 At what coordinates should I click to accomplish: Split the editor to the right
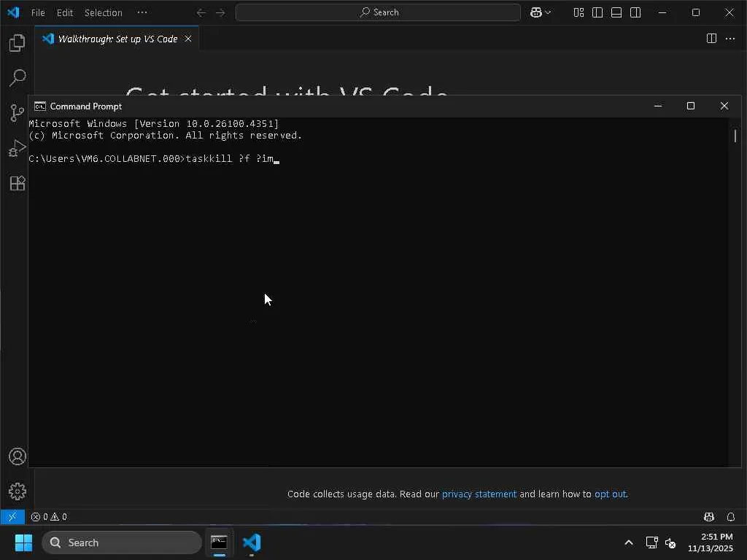coord(711,39)
